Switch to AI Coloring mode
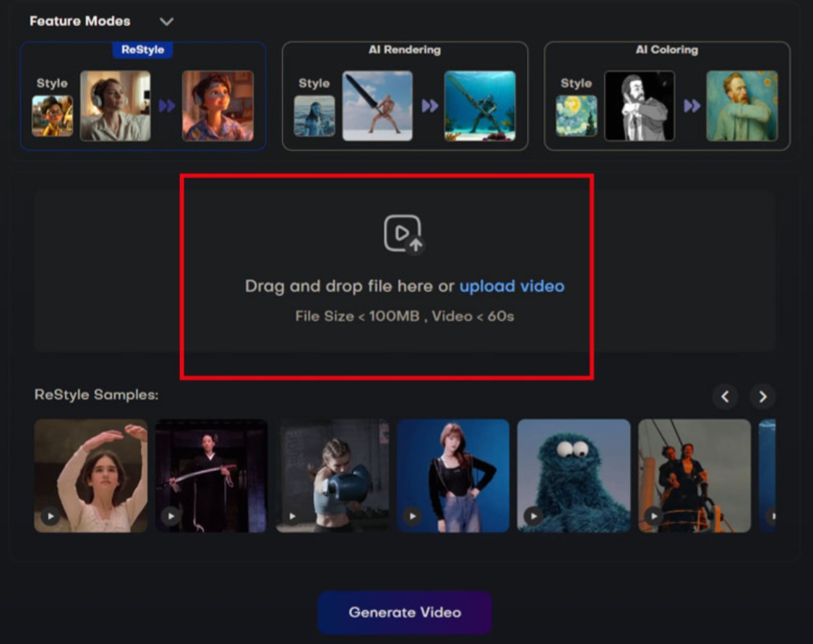Screen dimensions: 813x644 tap(666, 96)
